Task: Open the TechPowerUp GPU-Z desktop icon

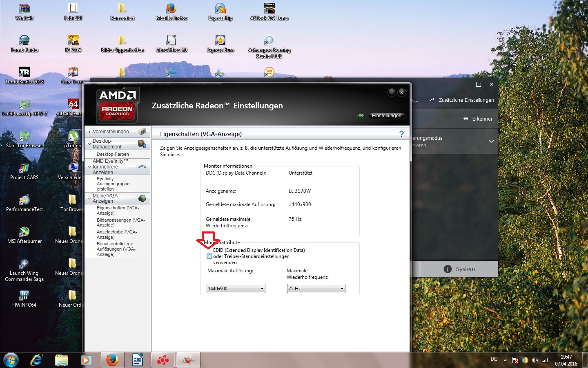Action: pyautogui.click(x=24, y=107)
